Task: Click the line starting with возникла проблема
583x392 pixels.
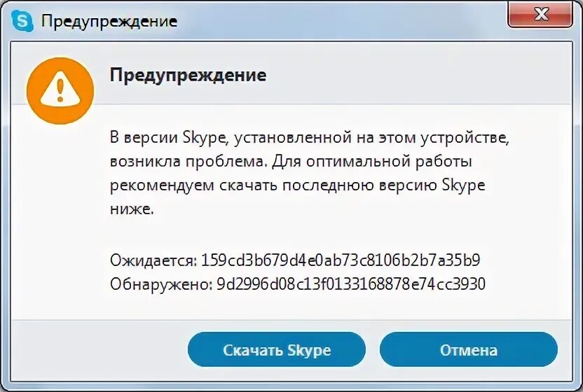Action: click(x=291, y=162)
